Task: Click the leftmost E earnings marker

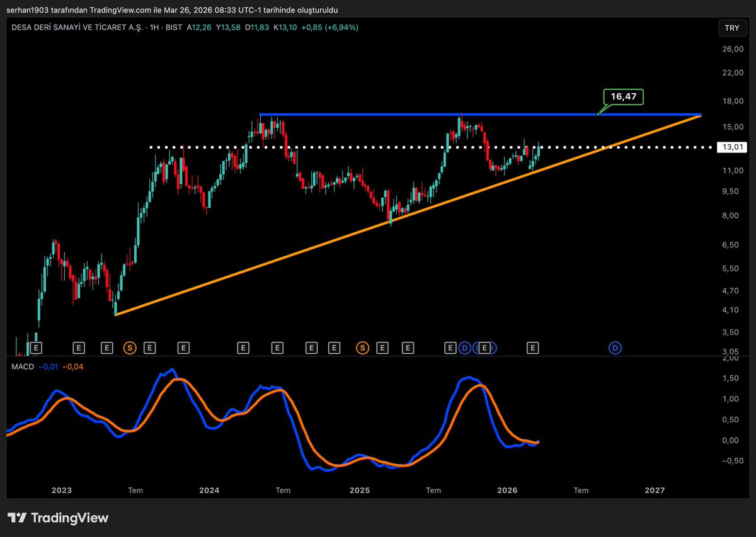Action: (36, 347)
